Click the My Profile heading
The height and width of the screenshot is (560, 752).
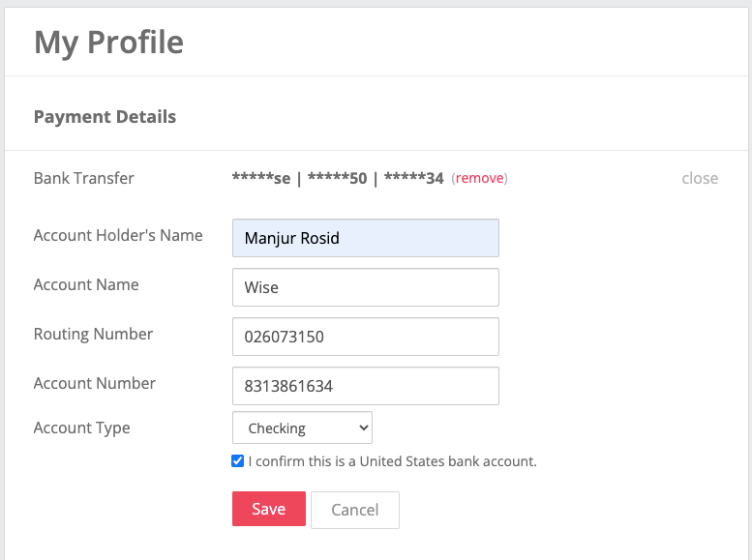coord(108,43)
